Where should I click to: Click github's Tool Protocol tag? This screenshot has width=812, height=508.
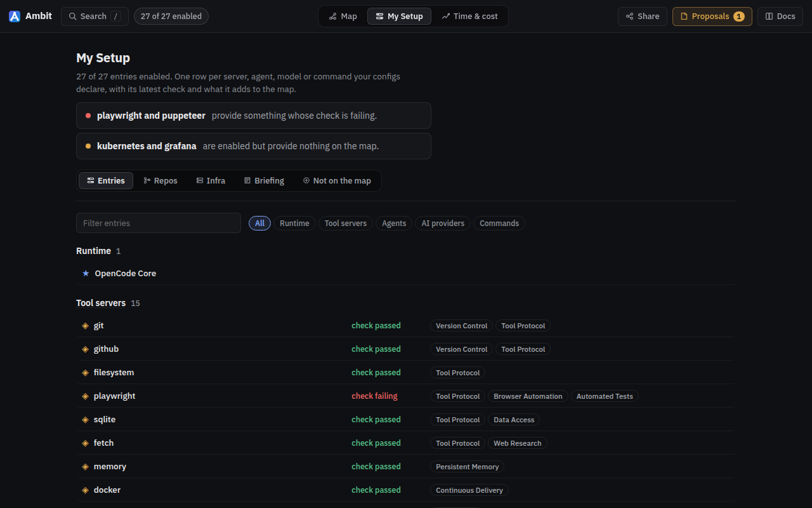(x=523, y=349)
